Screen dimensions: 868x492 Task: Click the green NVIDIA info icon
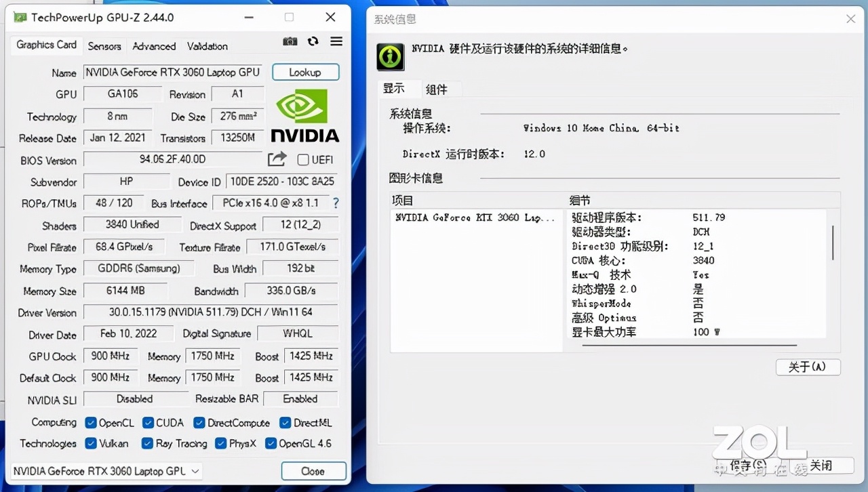(390, 57)
